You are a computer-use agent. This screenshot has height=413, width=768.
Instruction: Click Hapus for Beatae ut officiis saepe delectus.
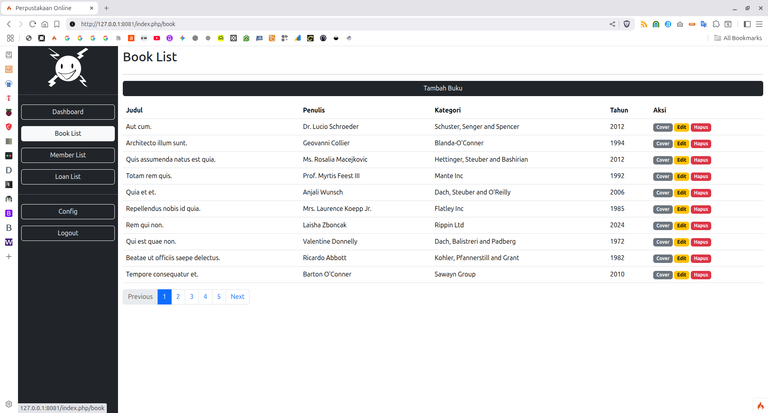click(701, 259)
